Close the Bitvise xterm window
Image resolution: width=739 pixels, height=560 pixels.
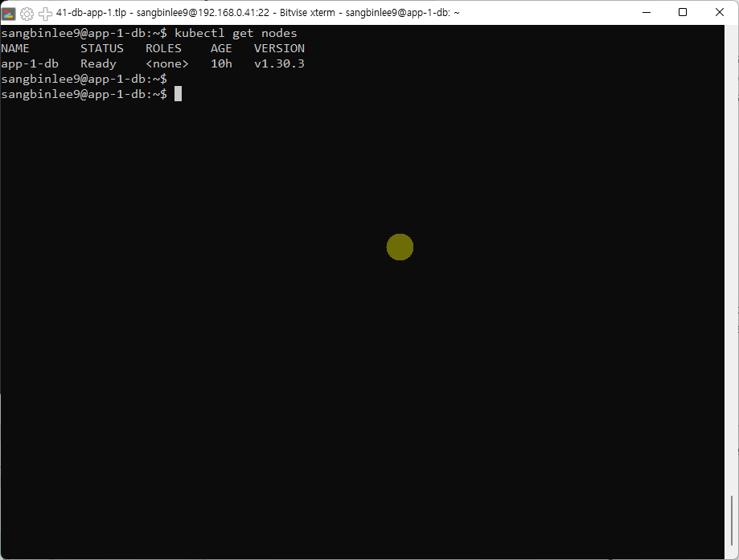click(x=719, y=12)
